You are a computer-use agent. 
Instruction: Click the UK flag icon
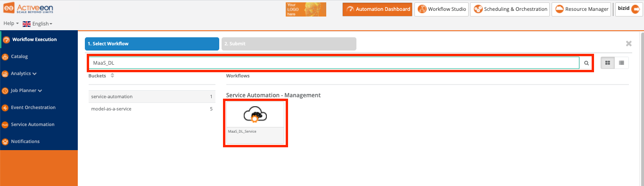tap(26, 24)
